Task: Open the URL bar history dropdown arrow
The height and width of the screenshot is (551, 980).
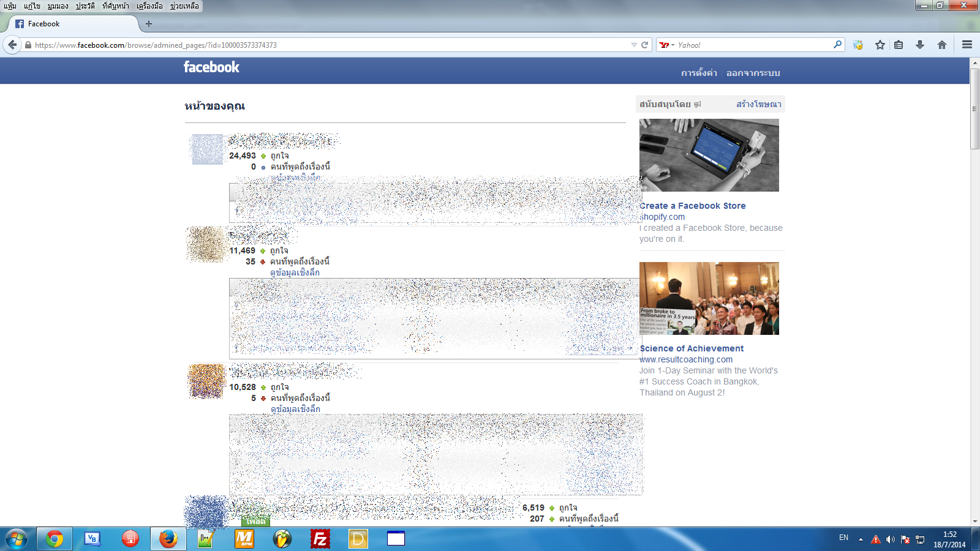Action: [x=634, y=45]
